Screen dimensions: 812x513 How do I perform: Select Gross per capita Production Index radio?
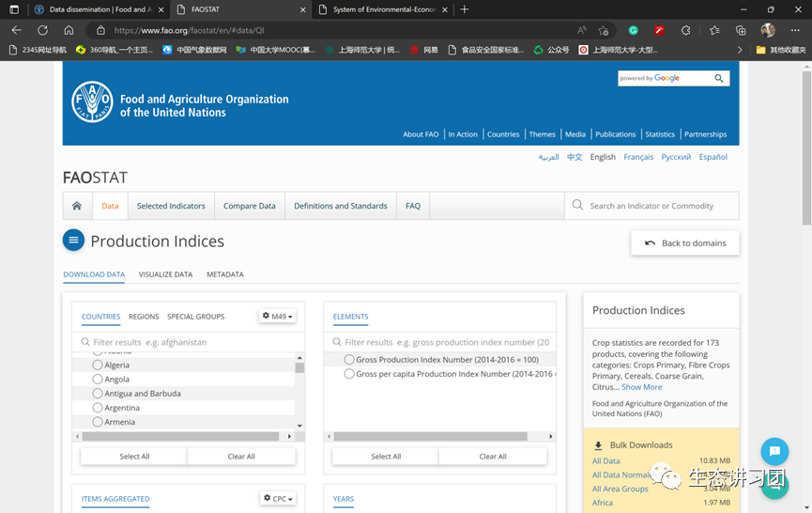click(349, 374)
